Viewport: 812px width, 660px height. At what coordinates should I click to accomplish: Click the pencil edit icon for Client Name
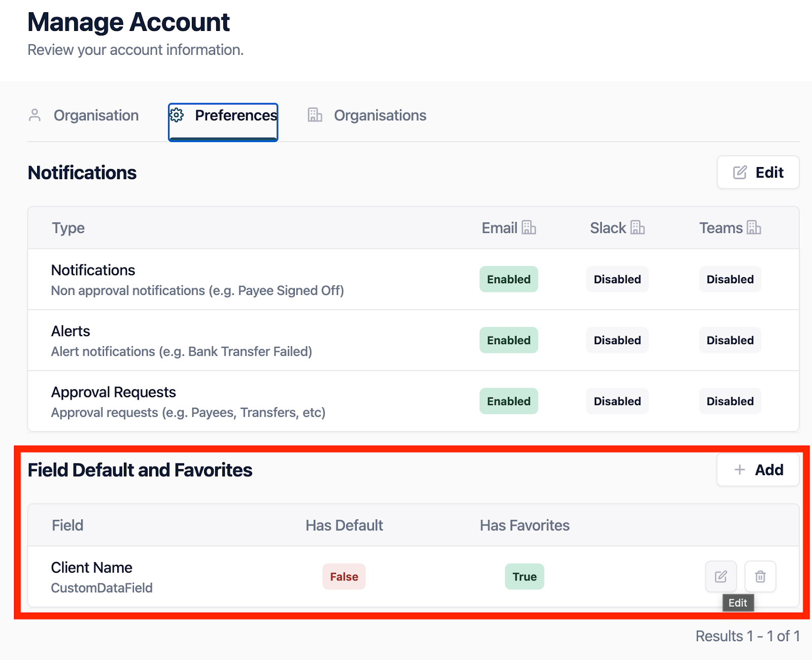coord(721,576)
